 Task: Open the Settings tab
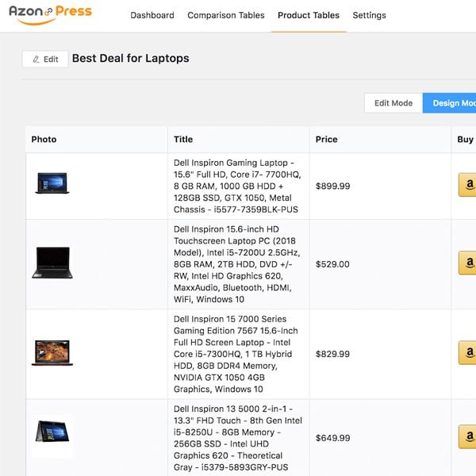pyautogui.click(x=369, y=15)
